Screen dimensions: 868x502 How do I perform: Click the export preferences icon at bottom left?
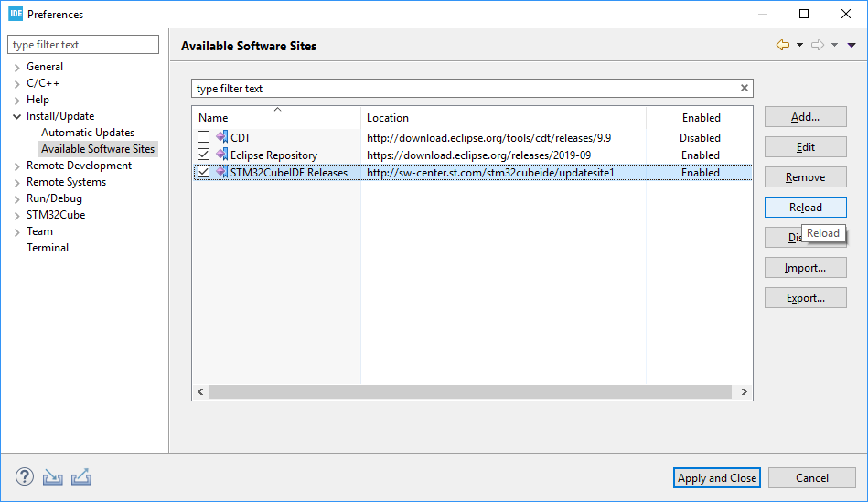click(80, 477)
